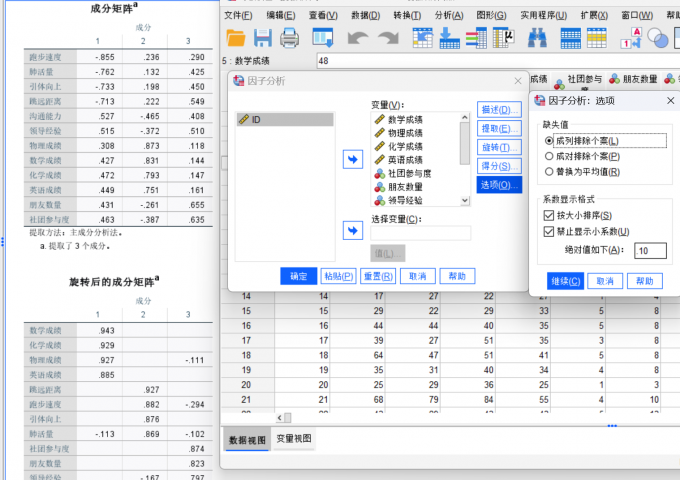
Task: Open the 文件 menu
Action: [x=238, y=16]
